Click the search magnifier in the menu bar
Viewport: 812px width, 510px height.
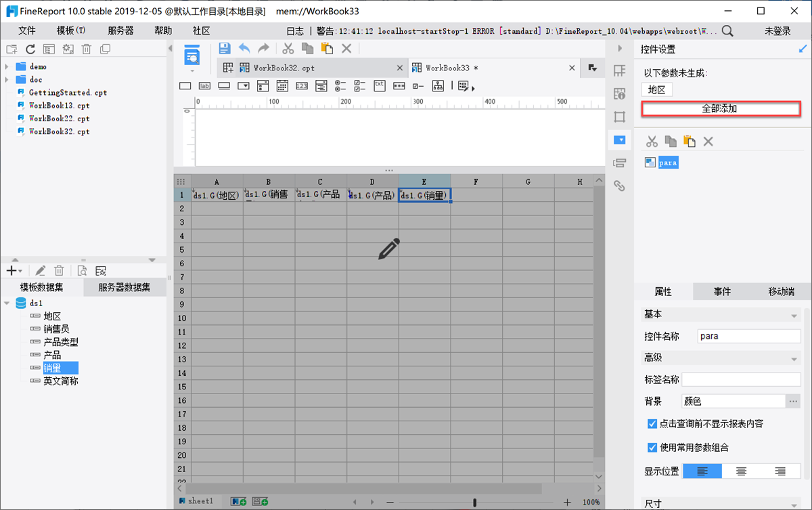click(x=727, y=30)
